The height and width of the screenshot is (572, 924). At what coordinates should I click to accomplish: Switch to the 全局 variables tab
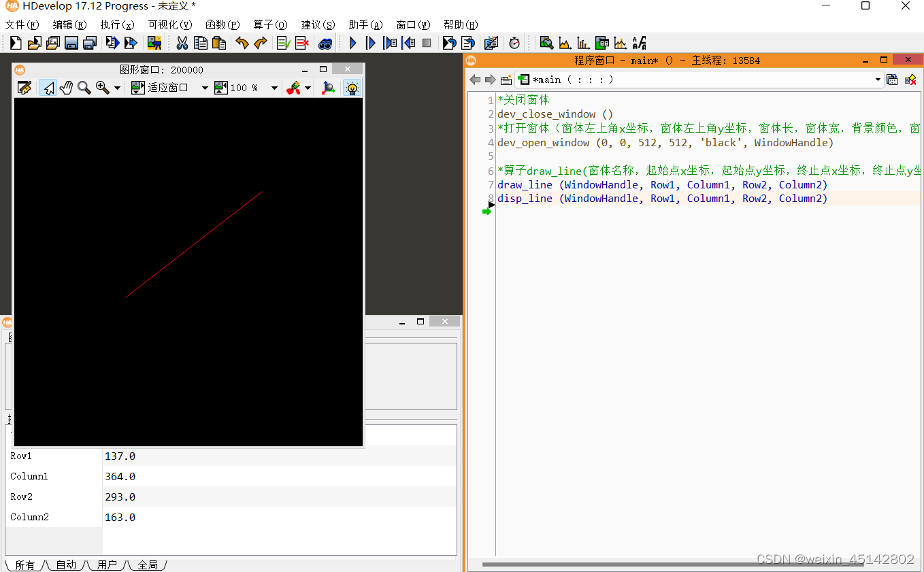pyautogui.click(x=148, y=565)
